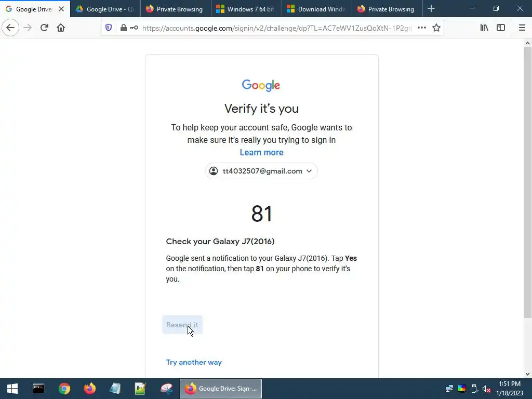
Task: Select the Google Drive: Sign-in taskbar window
Action: tap(220, 389)
